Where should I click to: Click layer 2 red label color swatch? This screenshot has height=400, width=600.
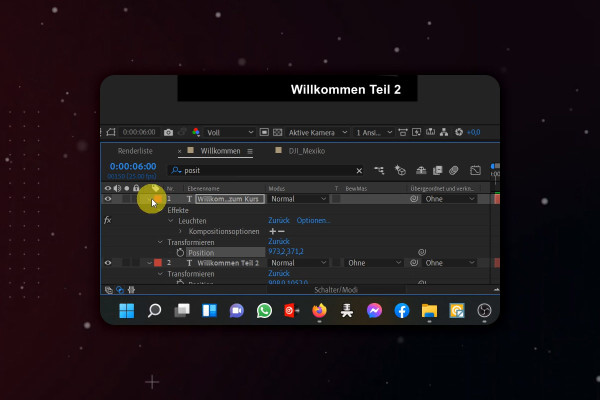coord(158,263)
